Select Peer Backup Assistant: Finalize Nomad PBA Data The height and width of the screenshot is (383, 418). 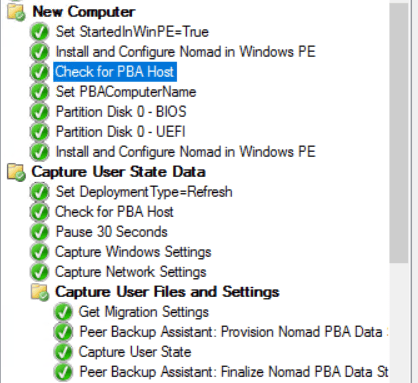tap(234, 372)
